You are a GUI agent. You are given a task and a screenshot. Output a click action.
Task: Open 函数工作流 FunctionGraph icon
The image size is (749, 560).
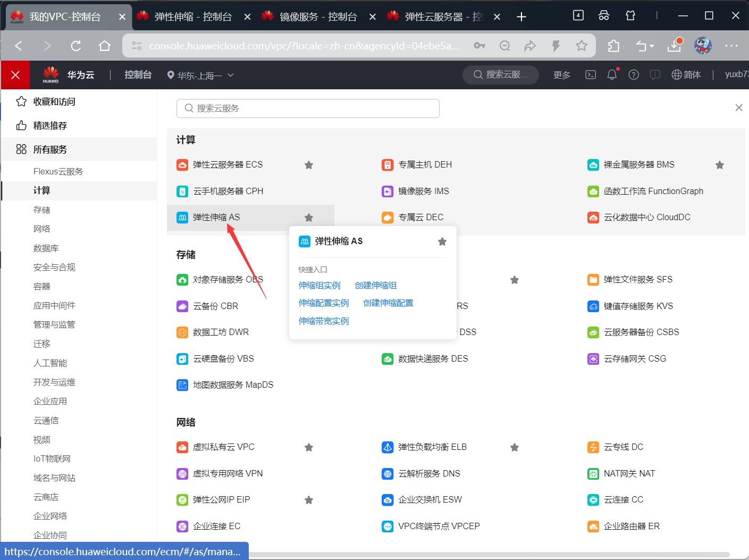point(593,191)
